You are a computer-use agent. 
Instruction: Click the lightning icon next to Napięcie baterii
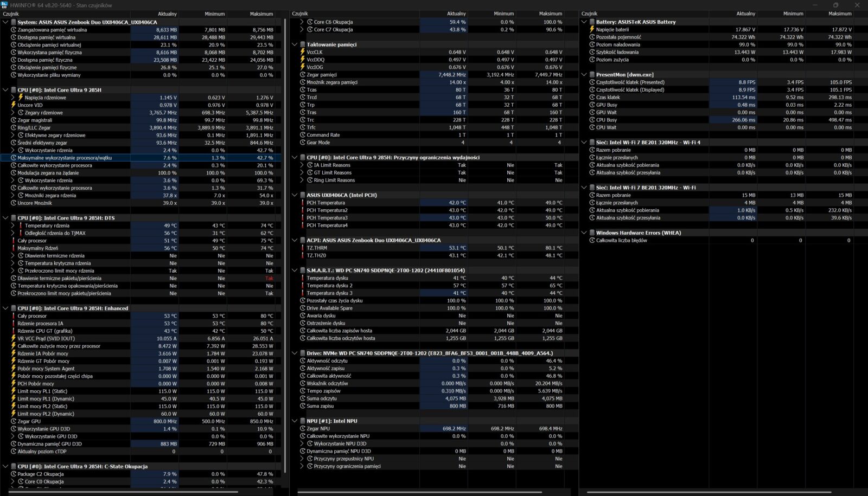pos(592,30)
